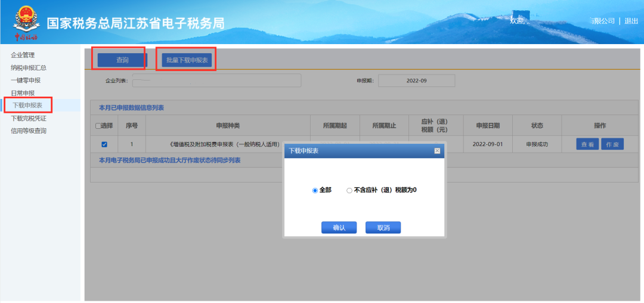Click the 序号 column header
The height and width of the screenshot is (303, 644).
point(131,126)
